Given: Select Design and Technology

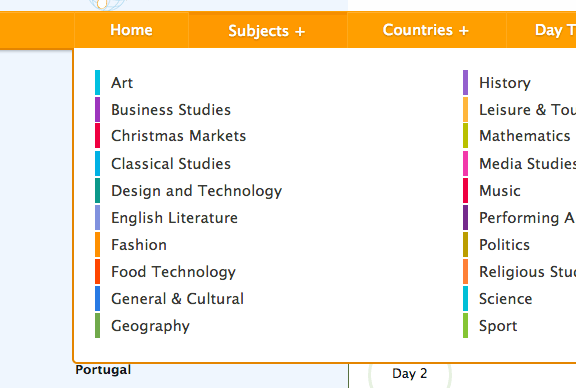Looking at the screenshot, I should (197, 191).
